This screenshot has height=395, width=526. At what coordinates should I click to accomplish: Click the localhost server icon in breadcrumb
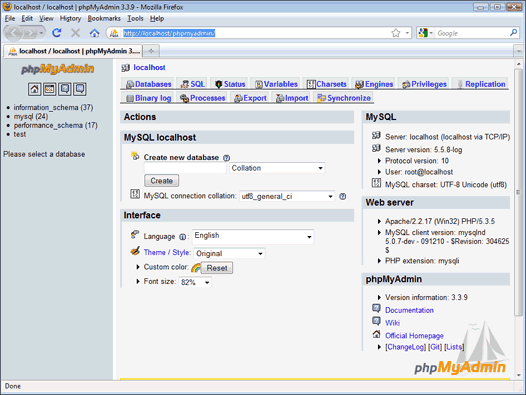pyautogui.click(x=125, y=68)
